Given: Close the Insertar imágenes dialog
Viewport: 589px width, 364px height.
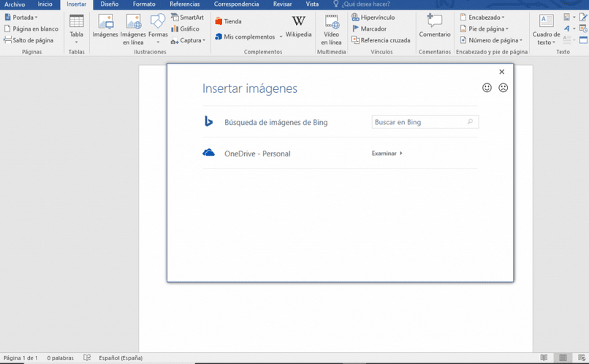Looking at the screenshot, I should tap(501, 72).
